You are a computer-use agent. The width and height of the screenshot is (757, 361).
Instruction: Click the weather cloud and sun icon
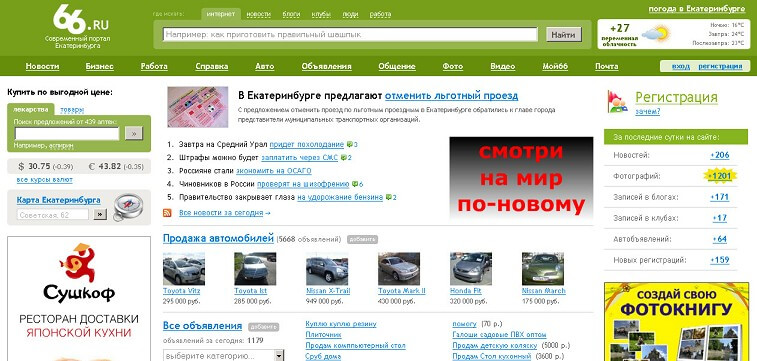click(656, 34)
